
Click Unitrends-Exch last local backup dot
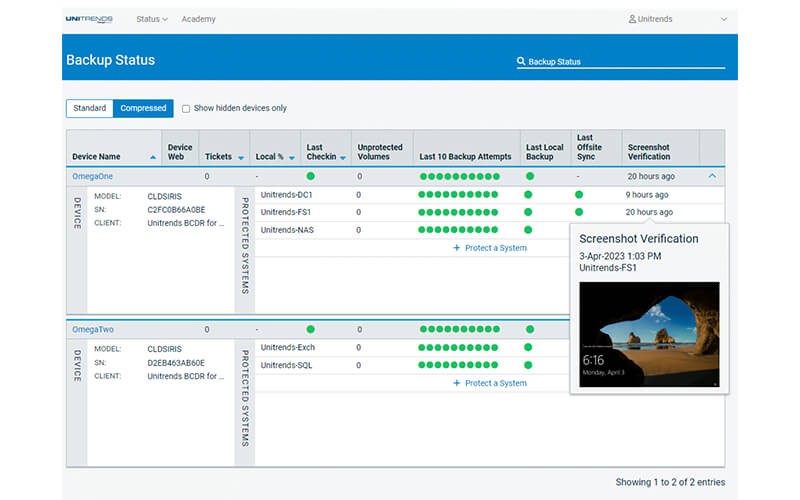click(x=528, y=347)
